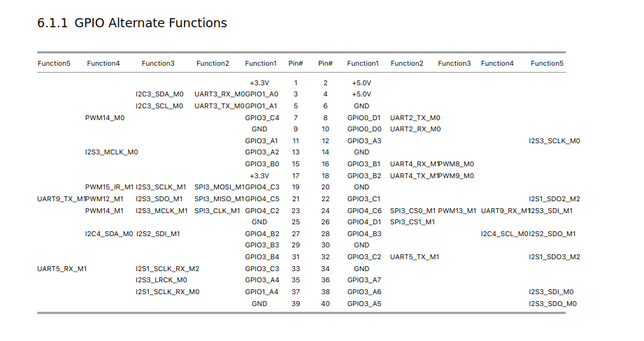The width and height of the screenshot is (644, 341).
Task: Select the PWM9_M0 entry
Action: coord(456,175)
